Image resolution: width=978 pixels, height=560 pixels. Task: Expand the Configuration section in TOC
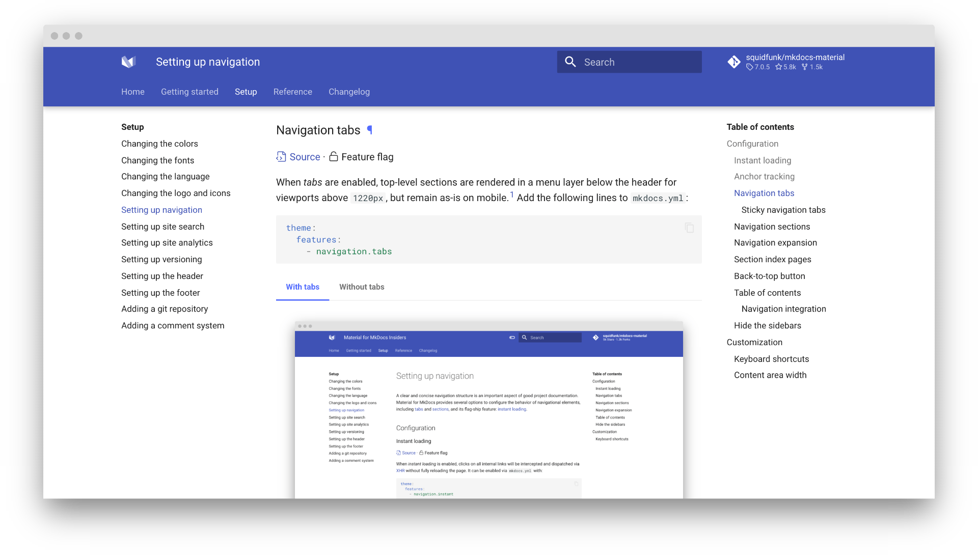pyautogui.click(x=752, y=143)
